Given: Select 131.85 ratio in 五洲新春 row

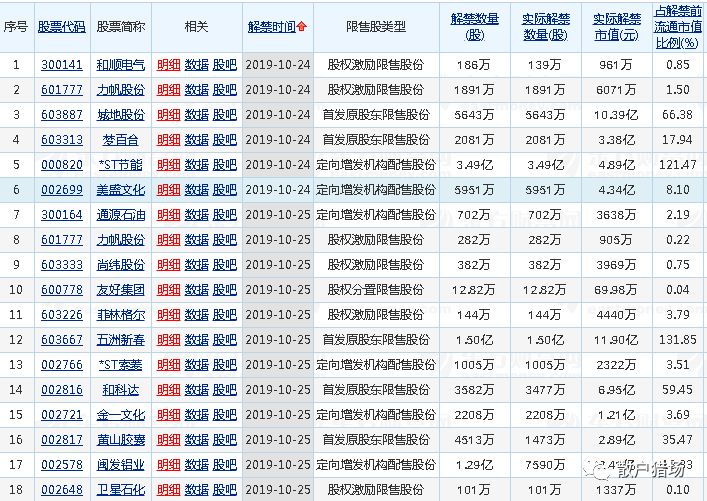Looking at the screenshot, I should tap(677, 340).
